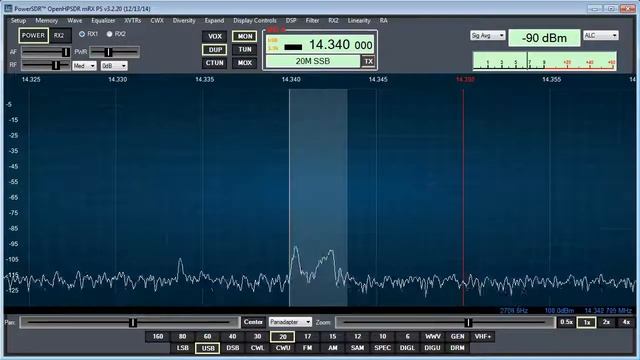Toggle the MON monitor button
This screenshot has width=640, height=360.
coord(244,36)
